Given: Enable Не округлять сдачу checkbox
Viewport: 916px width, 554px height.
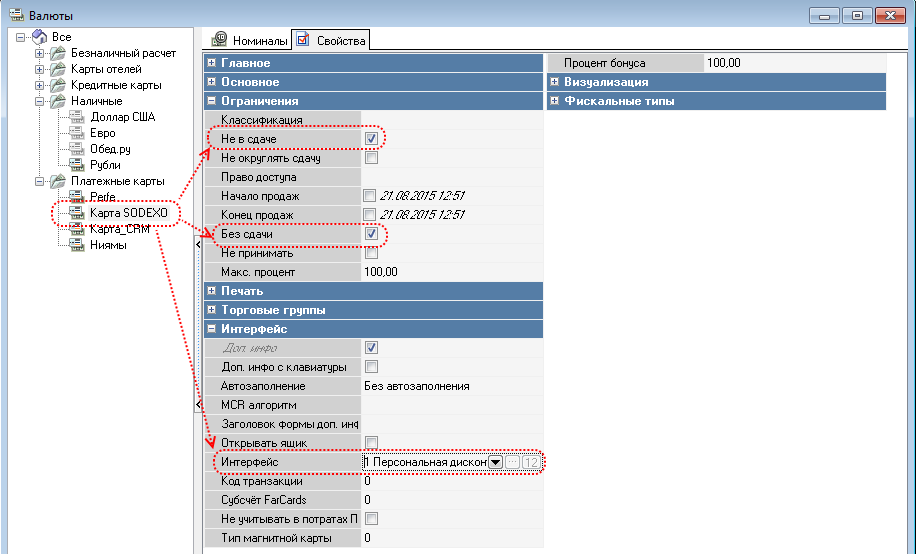Looking at the screenshot, I should [371, 158].
